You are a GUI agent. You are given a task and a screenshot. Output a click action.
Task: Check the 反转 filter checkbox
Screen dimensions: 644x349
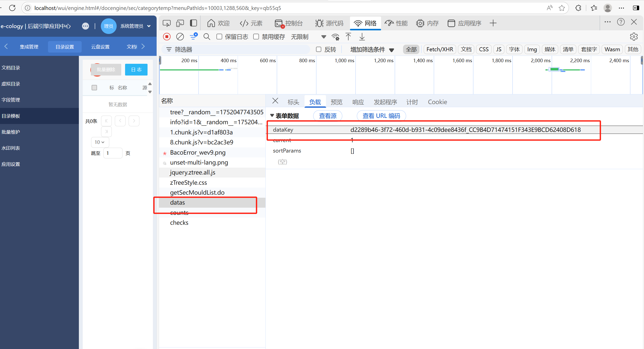[x=319, y=49]
